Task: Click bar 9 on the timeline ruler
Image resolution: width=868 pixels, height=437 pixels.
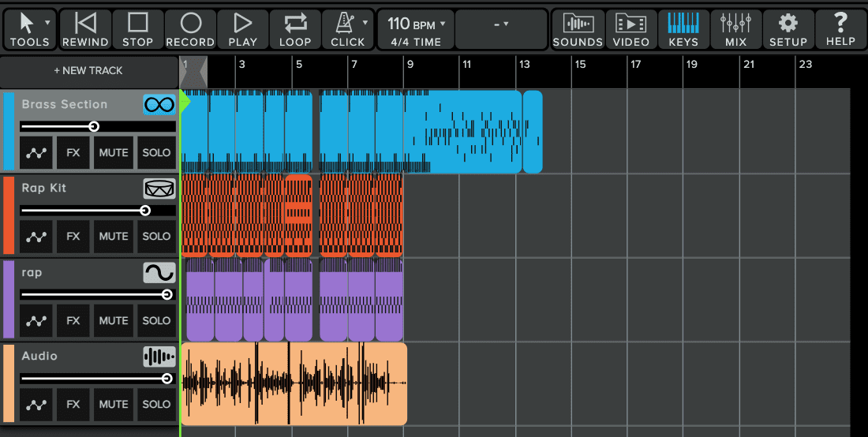Action: tap(410, 65)
